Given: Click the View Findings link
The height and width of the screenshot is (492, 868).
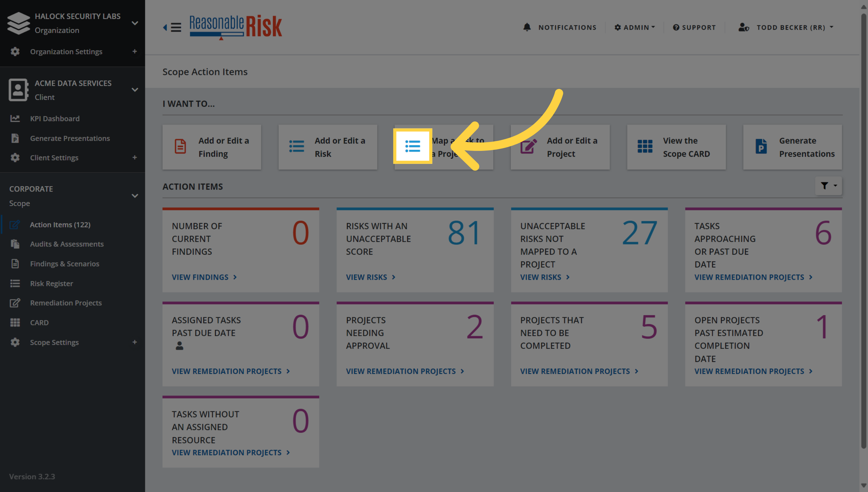Looking at the screenshot, I should point(204,277).
